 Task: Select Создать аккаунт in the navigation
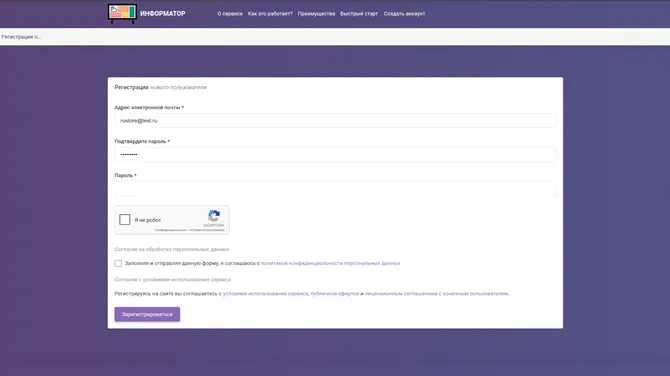click(404, 14)
